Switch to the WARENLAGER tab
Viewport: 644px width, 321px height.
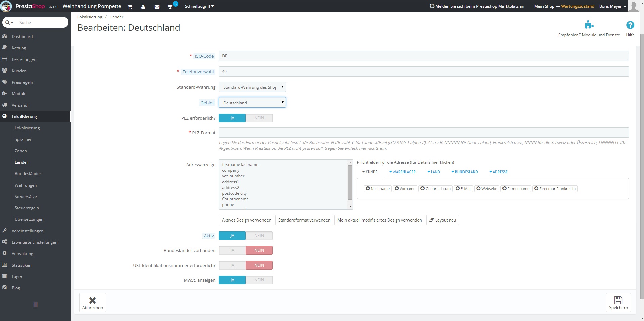[x=402, y=172]
